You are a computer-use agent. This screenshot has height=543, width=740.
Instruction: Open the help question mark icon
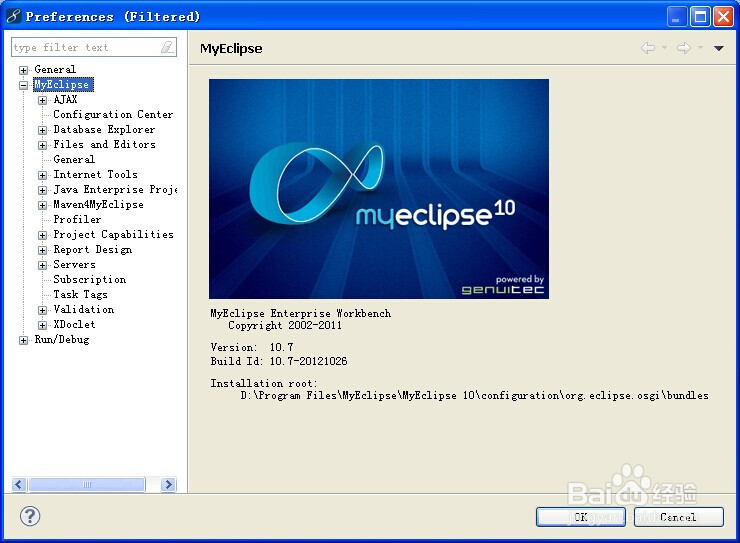tap(30, 516)
